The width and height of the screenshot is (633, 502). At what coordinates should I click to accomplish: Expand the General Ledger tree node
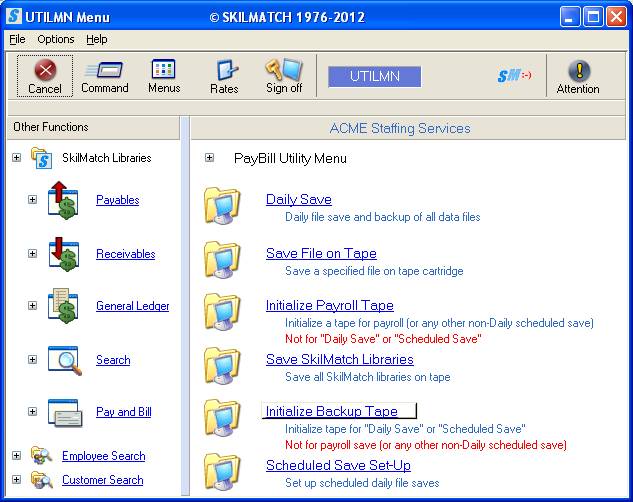coord(32,305)
